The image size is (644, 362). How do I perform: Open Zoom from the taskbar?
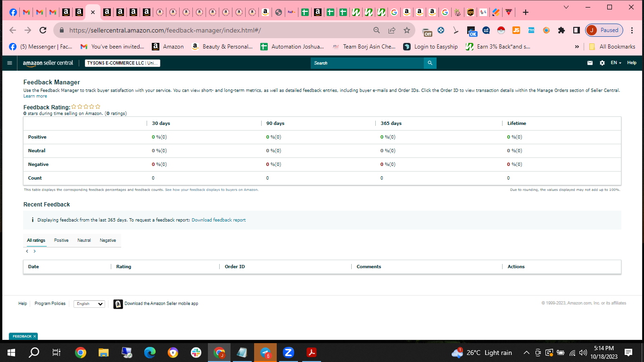(x=289, y=353)
